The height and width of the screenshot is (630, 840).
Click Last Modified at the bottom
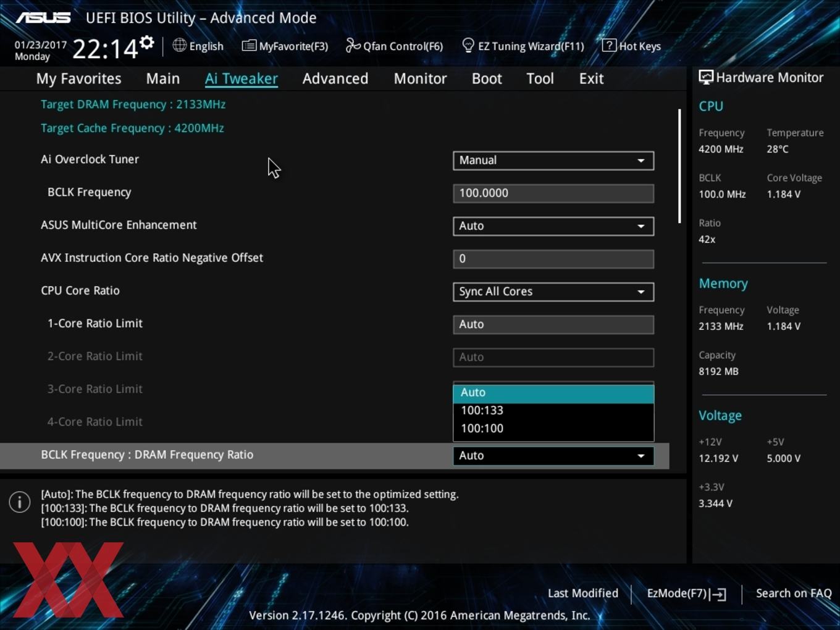pos(583,594)
